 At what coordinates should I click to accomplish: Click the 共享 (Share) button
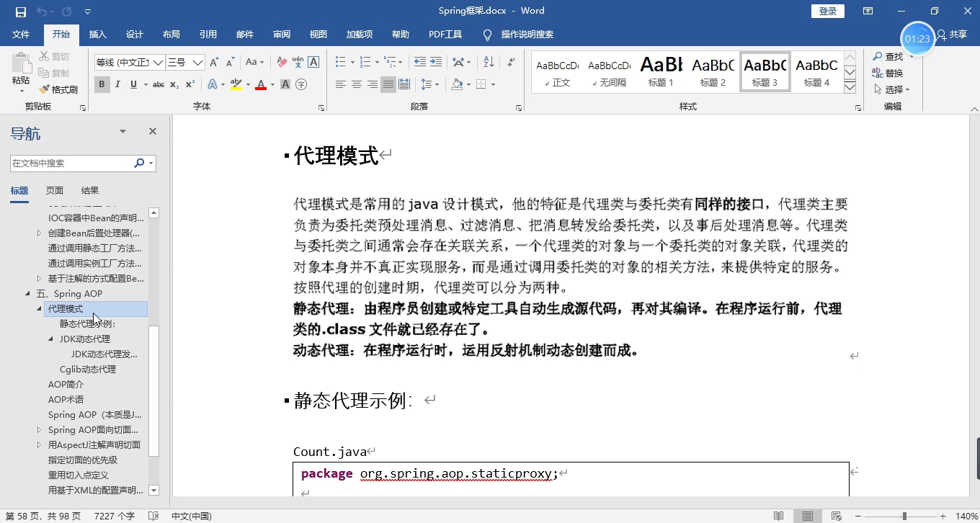click(952, 35)
